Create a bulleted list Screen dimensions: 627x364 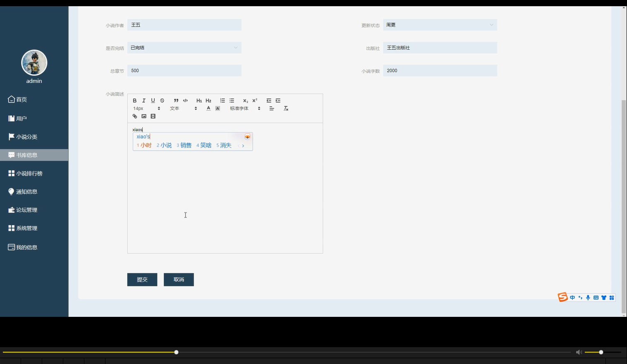coord(232,101)
